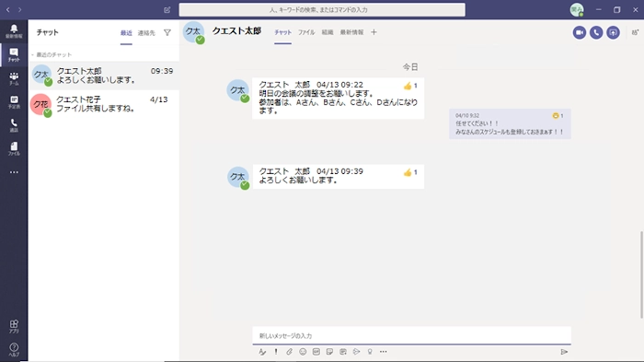Add people to the chat
The height and width of the screenshot is (362, 644).
coord(635,32)
